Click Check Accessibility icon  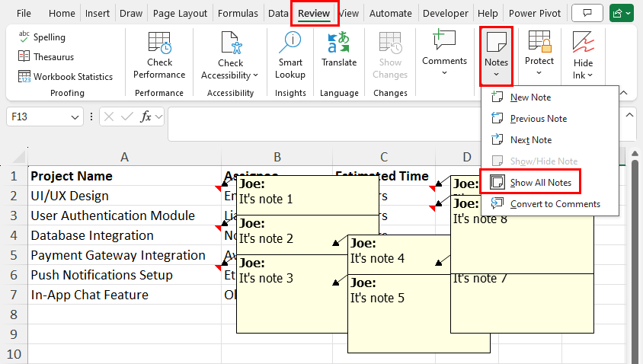pyautogui.click(x=231, y=43)
